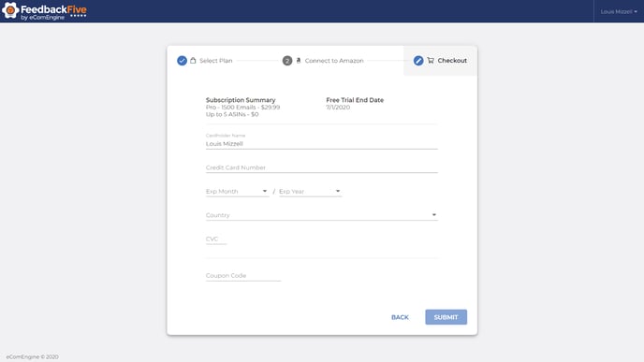Click the Amazon icon beside Connect to Amazon
Image resolution: width=644 pixels, height=362 pixels.
tap(299, 60)
